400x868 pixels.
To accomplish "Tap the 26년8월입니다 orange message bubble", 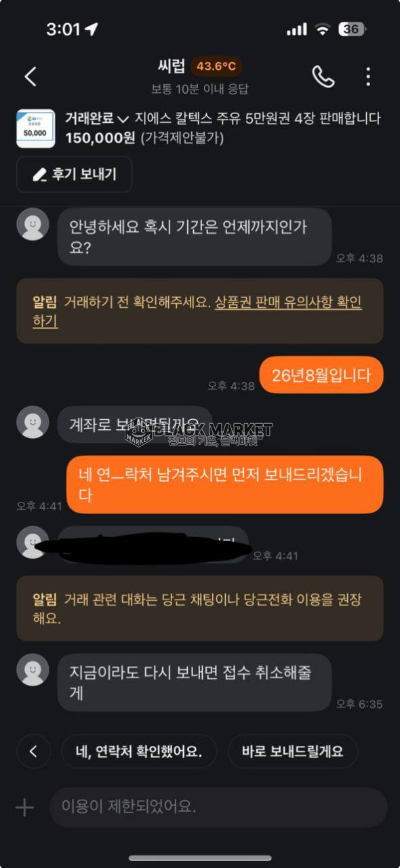I will point(321,375).
